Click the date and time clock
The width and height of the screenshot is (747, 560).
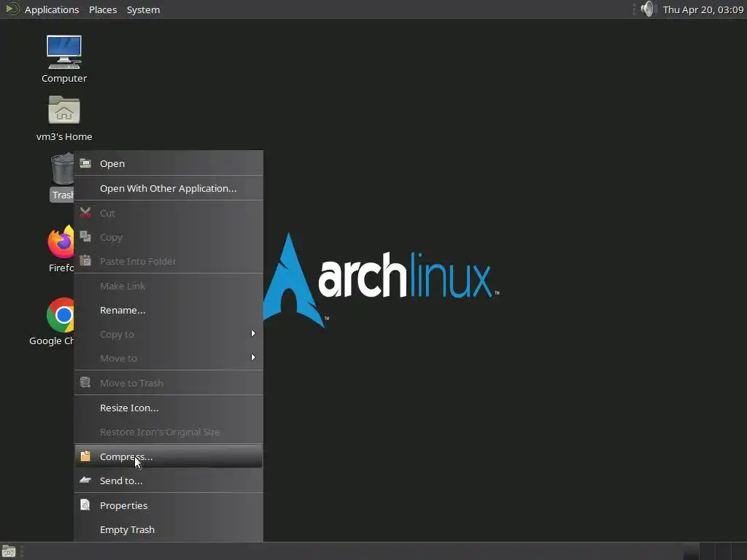tap(703, 9)
